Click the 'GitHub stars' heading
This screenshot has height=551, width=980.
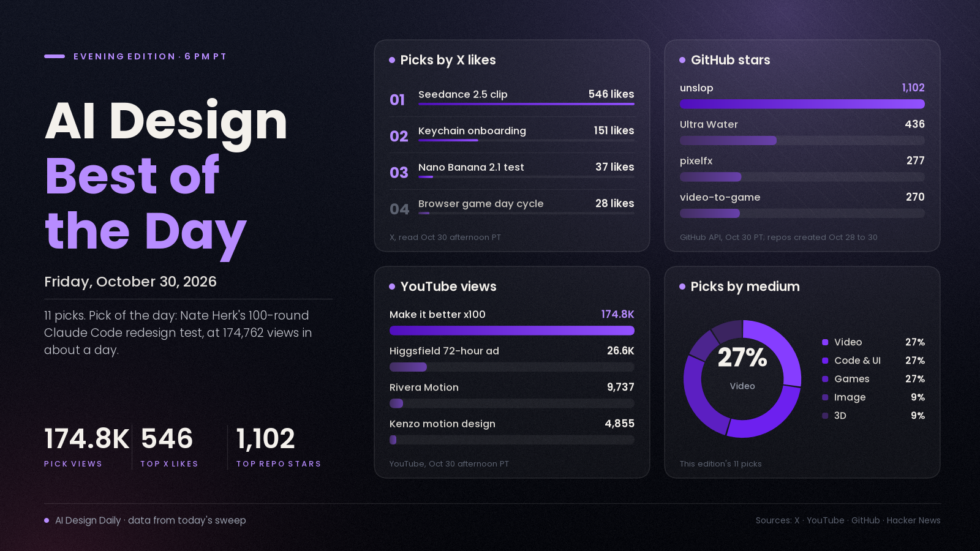[x=731, y=60]
